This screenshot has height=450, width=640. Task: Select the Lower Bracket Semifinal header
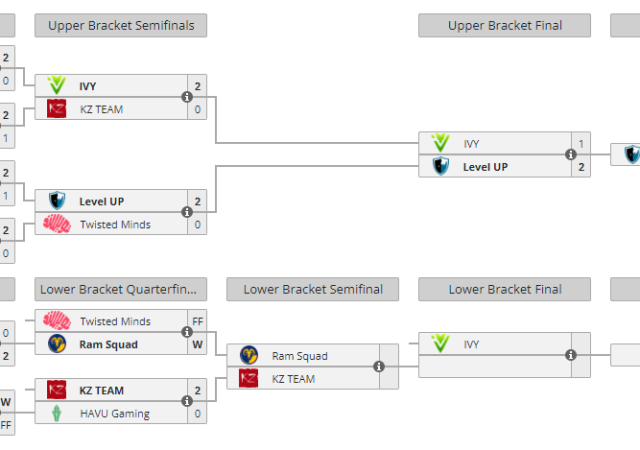tap(313, 290)
